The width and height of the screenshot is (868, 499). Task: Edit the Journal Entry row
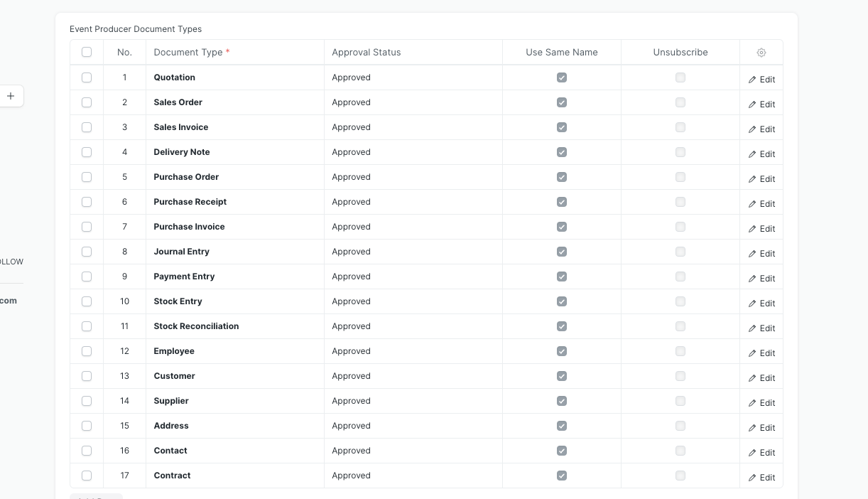(x=761, y=253)
